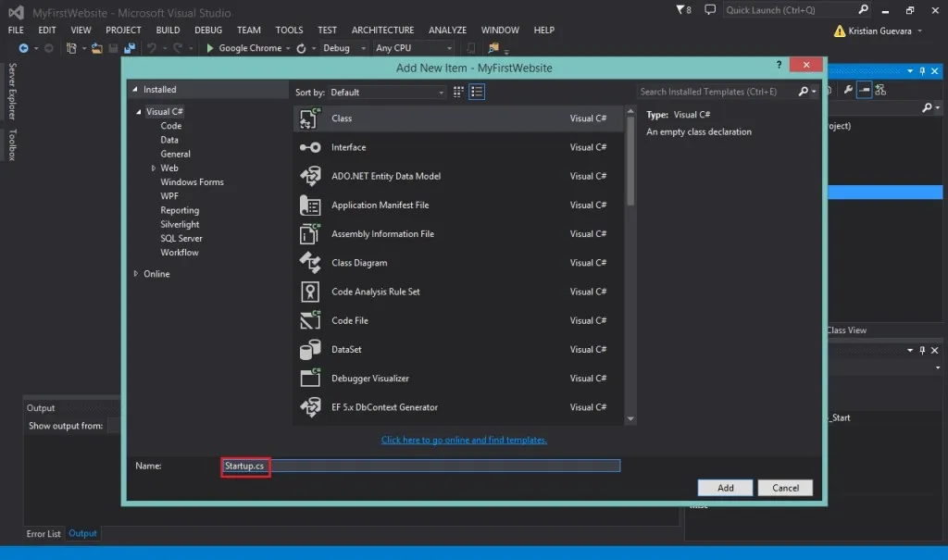
Task: Select the Windows Forms category
Action: tap(192, 182)
